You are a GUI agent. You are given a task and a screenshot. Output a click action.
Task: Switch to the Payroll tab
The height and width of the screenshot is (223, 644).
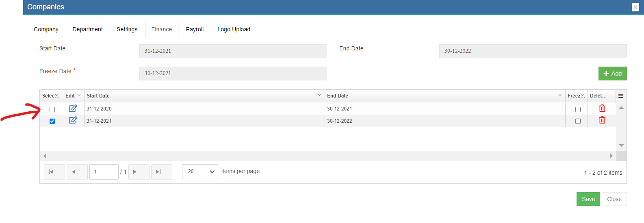[195, 29]
